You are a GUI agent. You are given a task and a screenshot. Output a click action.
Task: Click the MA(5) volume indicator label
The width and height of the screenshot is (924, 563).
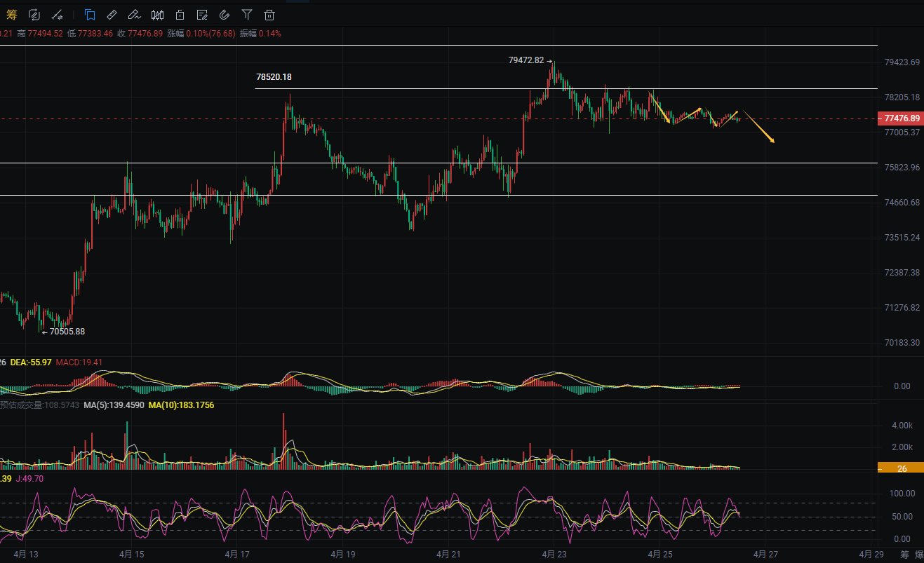(x=114, y=405)
